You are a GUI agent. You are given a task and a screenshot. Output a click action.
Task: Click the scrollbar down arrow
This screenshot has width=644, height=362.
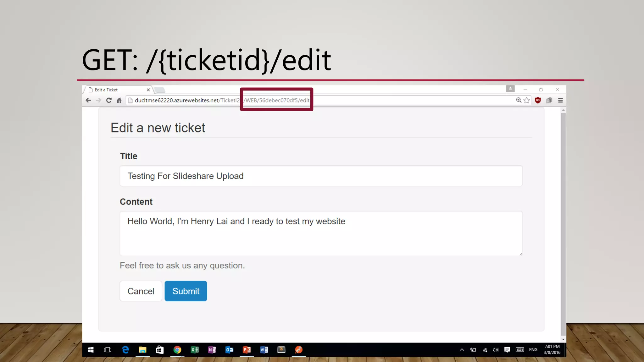[563, 339]
